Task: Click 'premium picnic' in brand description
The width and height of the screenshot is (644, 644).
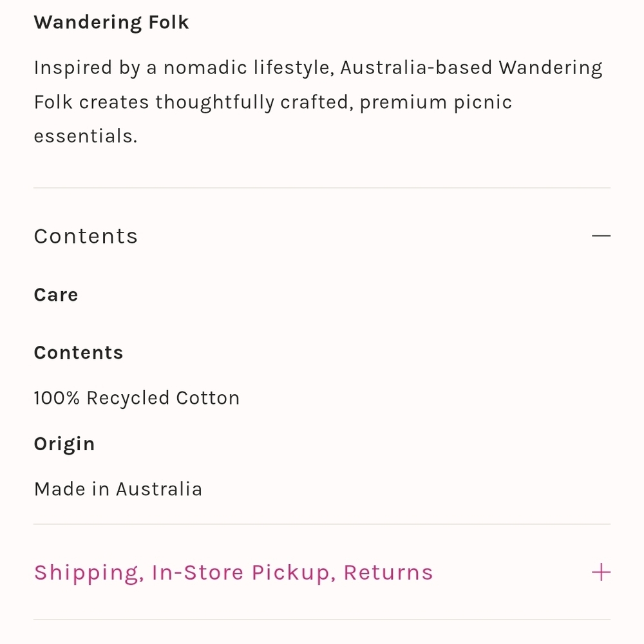Action: coord(436,102)
